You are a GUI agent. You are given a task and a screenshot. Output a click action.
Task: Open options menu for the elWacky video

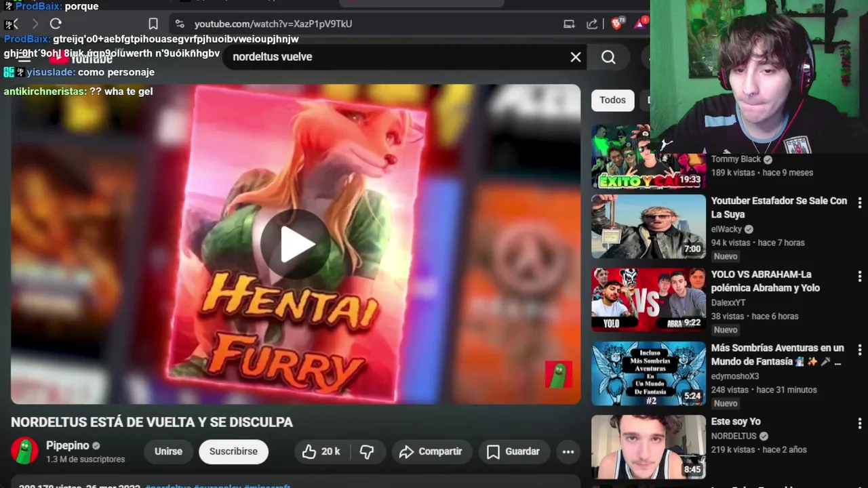859,203
